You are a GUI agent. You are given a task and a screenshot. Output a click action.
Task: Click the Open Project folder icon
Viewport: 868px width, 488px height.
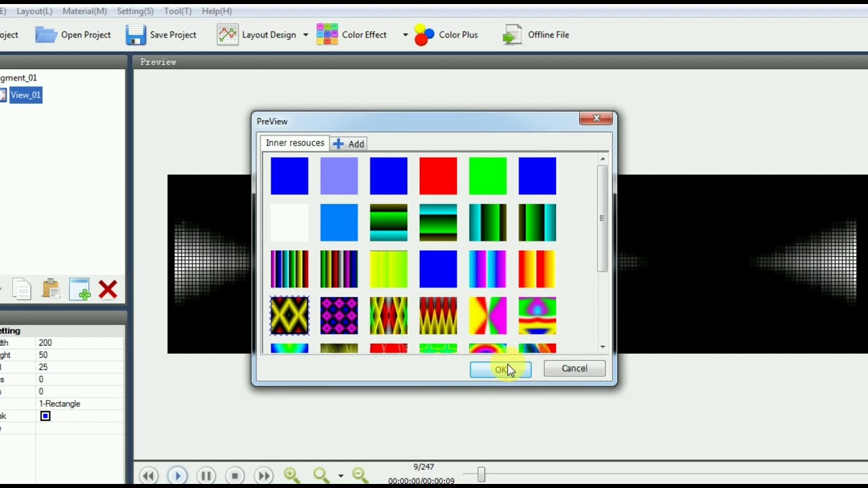coord(46,35)
